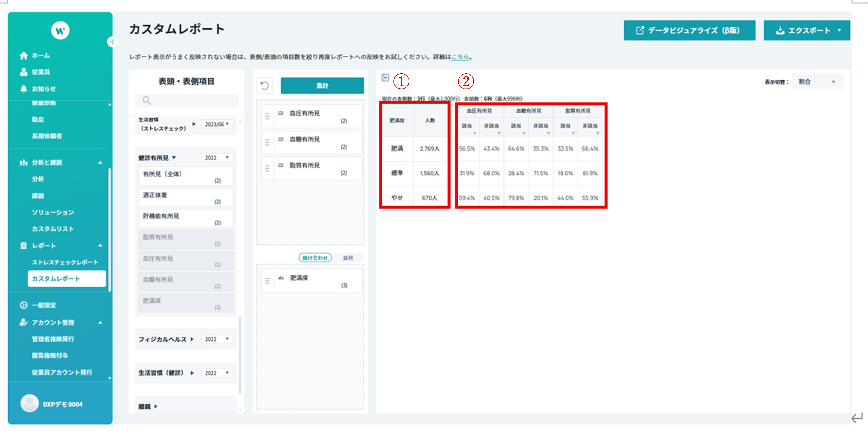The height and width of the screenshot is (434, 868).
Task: Grab the drag handle of 血圧有所見
Action: point(267,116)
